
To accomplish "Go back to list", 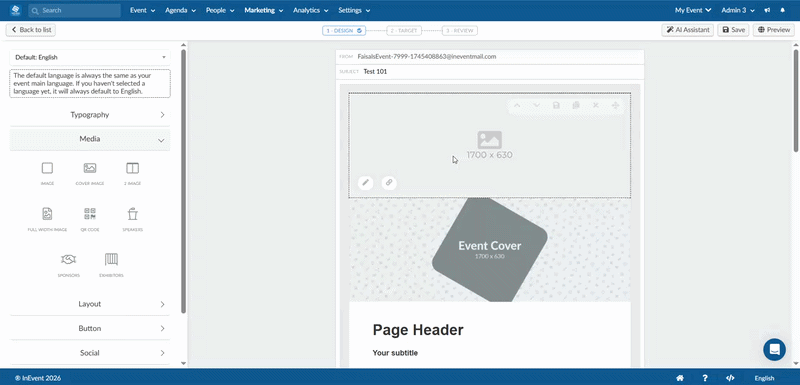I will pyautogui.click(x=31, y=30).
